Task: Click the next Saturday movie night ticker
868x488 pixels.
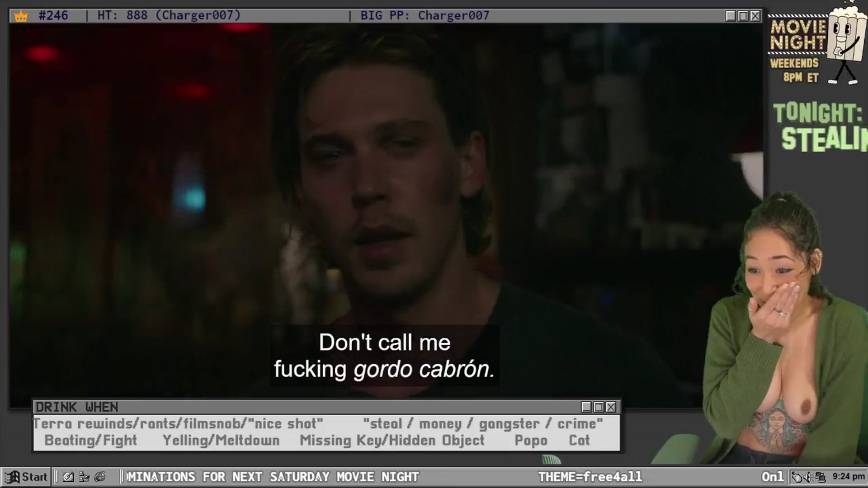Action: click(273, 477)
